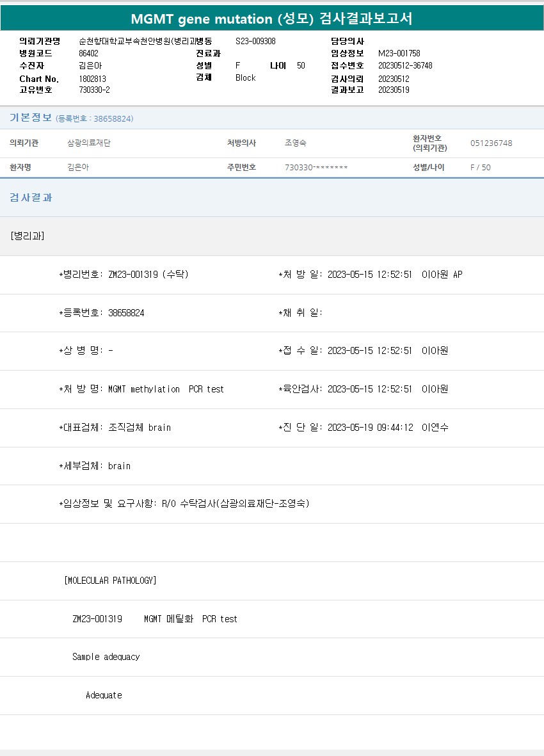
Task: Click the masked 주민번호 value
Action: 316,168
